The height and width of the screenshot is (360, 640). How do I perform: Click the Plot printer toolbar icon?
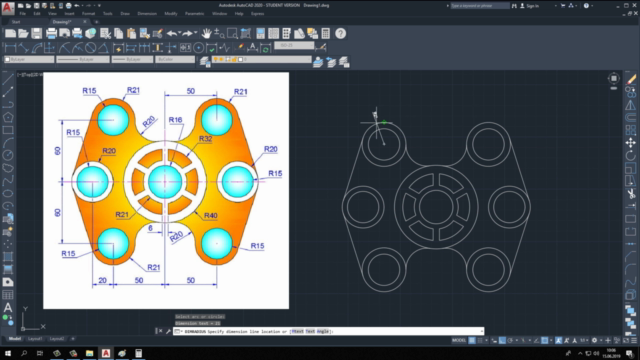click(51, 33)
